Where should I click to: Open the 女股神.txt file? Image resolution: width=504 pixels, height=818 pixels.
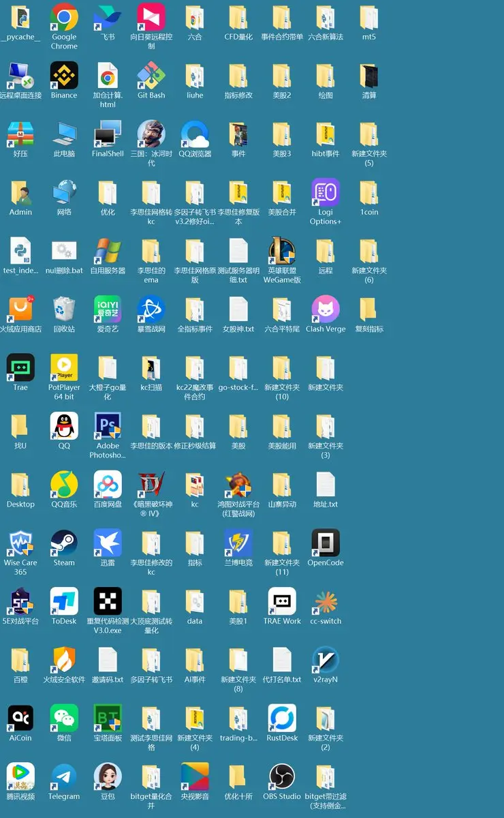238,309
